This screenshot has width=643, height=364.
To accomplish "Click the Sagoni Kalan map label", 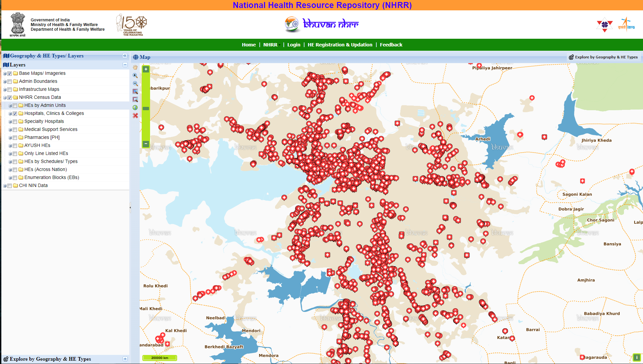I will [577, 194].
